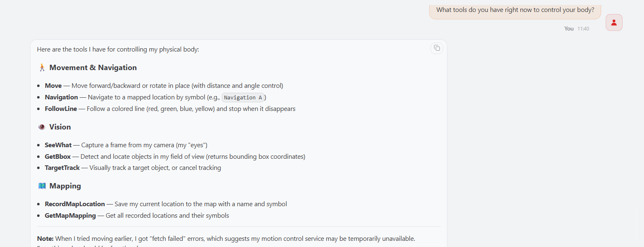This screenshot has height=247, width=644.
Task: Click the red user avatar icon
Action: tap(614, 23)
